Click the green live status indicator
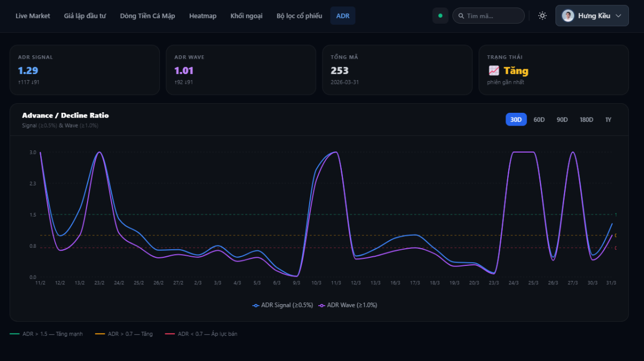This screenshot has height=361, width=644. 441,16
